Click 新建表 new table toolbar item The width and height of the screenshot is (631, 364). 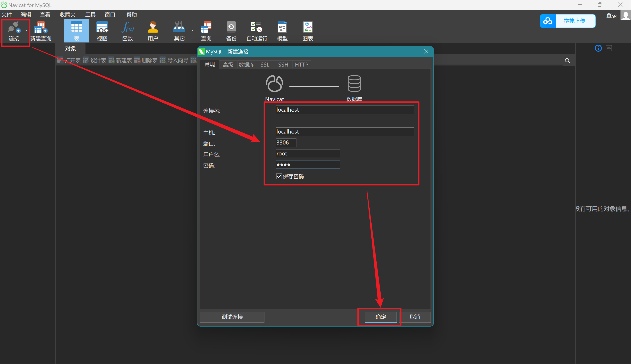tap(120, 60)
